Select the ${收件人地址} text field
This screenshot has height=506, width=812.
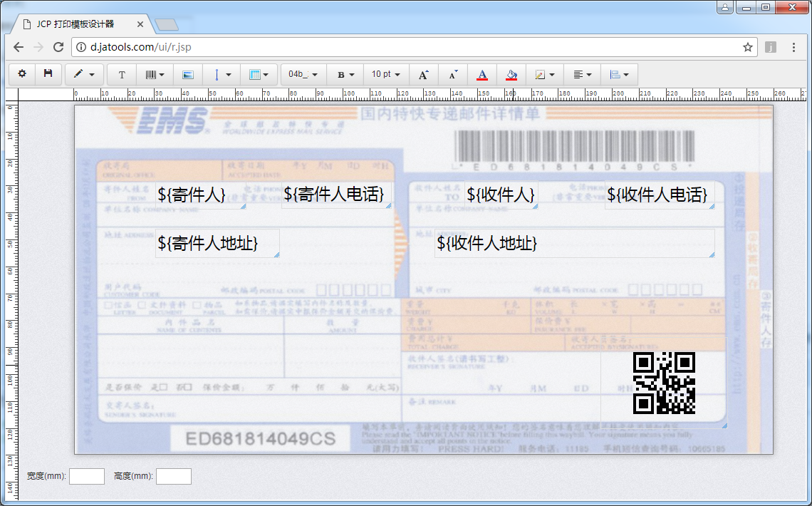pyautogui.click(x=575, y=244)
